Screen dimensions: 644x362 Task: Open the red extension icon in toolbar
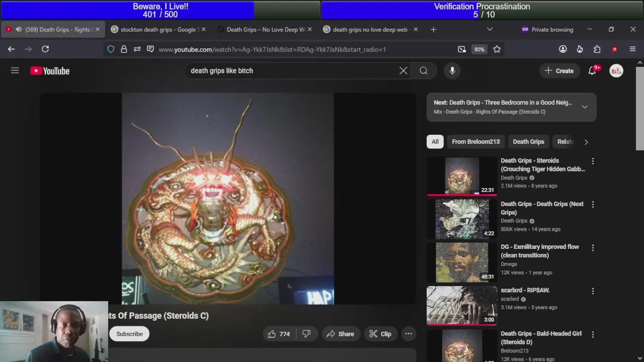(x=614, y=49)
